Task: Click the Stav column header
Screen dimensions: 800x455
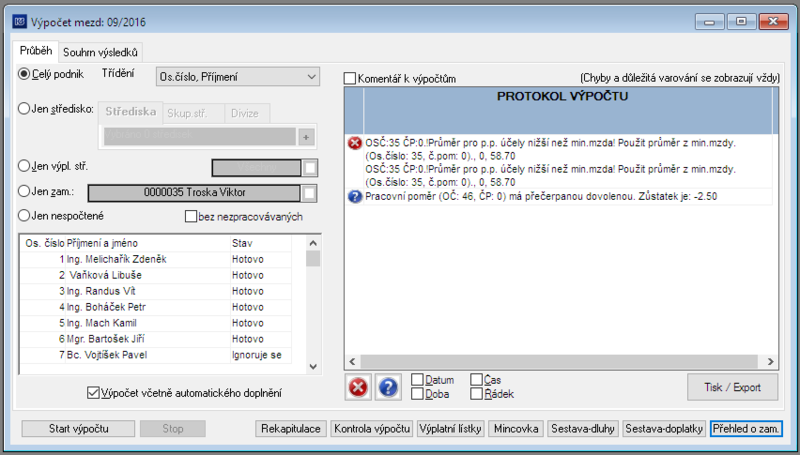Action: (261, 243)
